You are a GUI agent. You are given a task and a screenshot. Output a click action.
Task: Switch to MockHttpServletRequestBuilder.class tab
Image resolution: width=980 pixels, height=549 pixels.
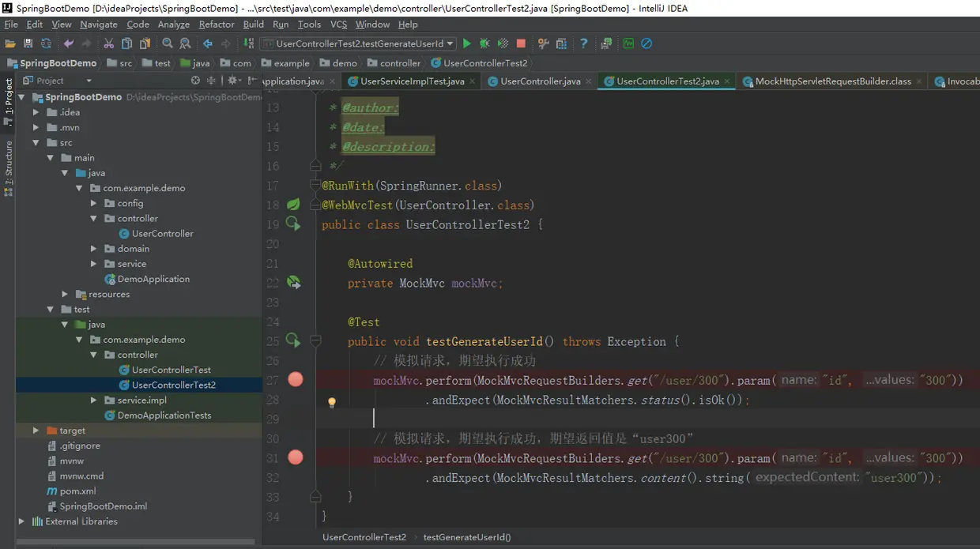click(x=833, y=81)
